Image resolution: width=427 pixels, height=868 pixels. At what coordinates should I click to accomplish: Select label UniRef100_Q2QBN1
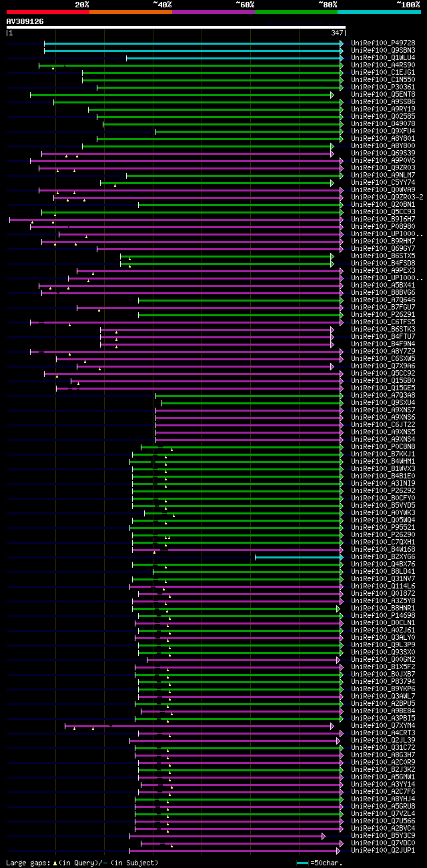click(383, 205)
